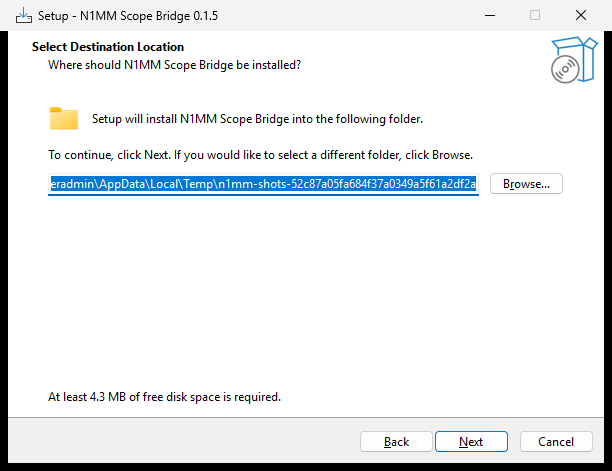This screenshot has width=612, height=471.
Task: Close the setup window
Action: [x=581, y=16]
